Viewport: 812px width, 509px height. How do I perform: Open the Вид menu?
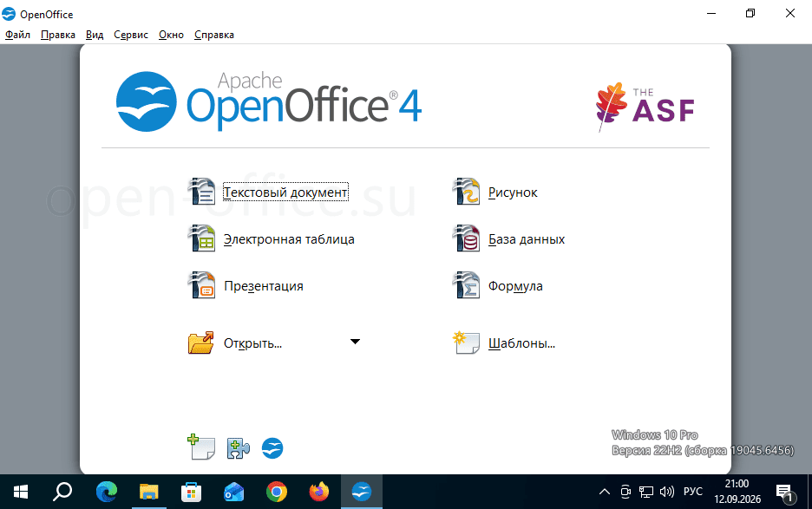tap(95, 35)
